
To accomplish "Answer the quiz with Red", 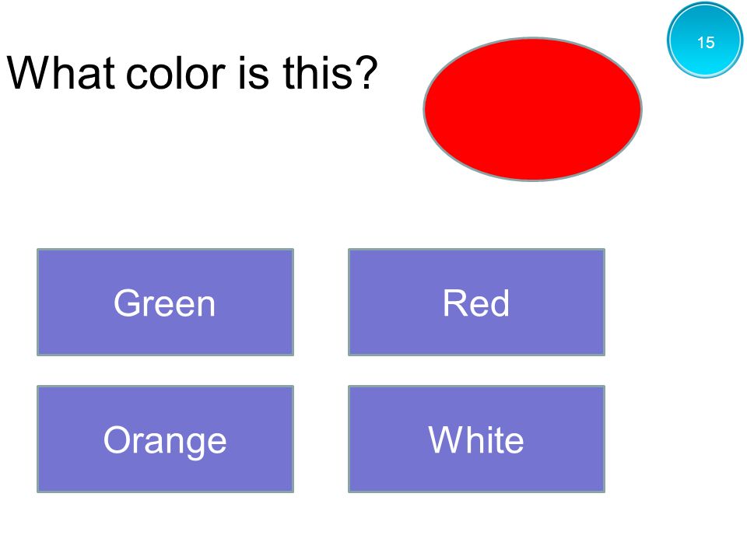I will coord(476,302).
